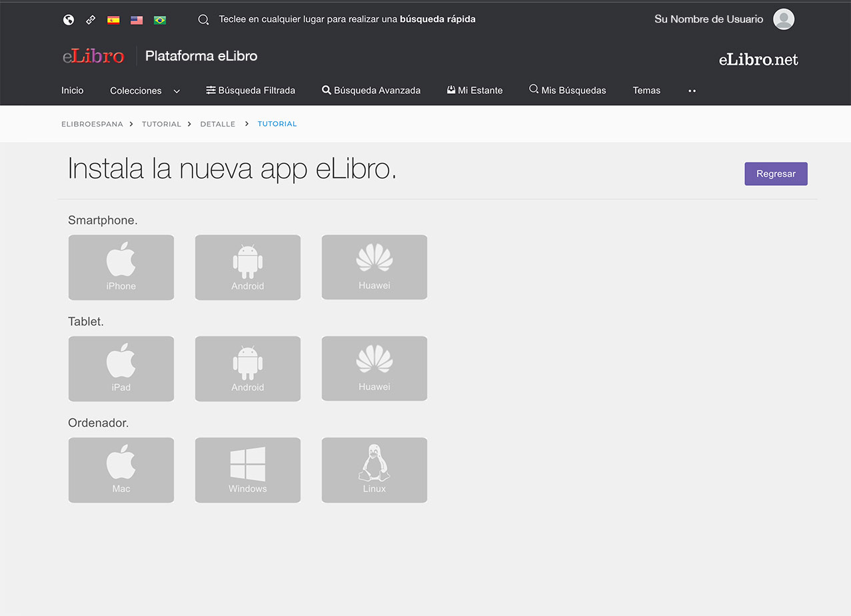
Task: Choose the iPhone app tile under Smartphone
Action: pos(121,267)
